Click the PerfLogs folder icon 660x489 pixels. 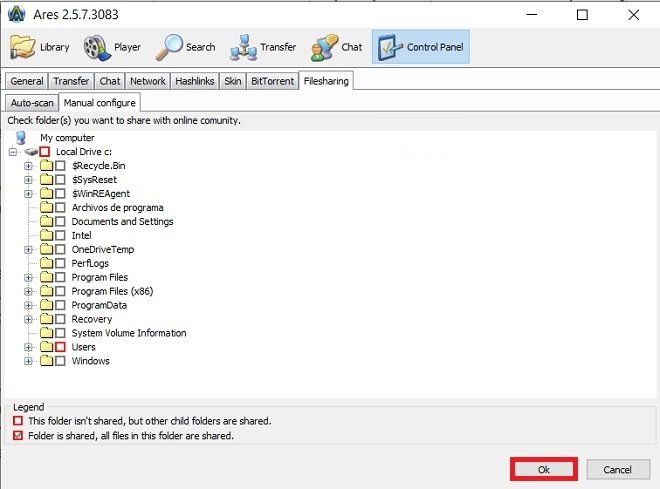(x=46, y=263)
